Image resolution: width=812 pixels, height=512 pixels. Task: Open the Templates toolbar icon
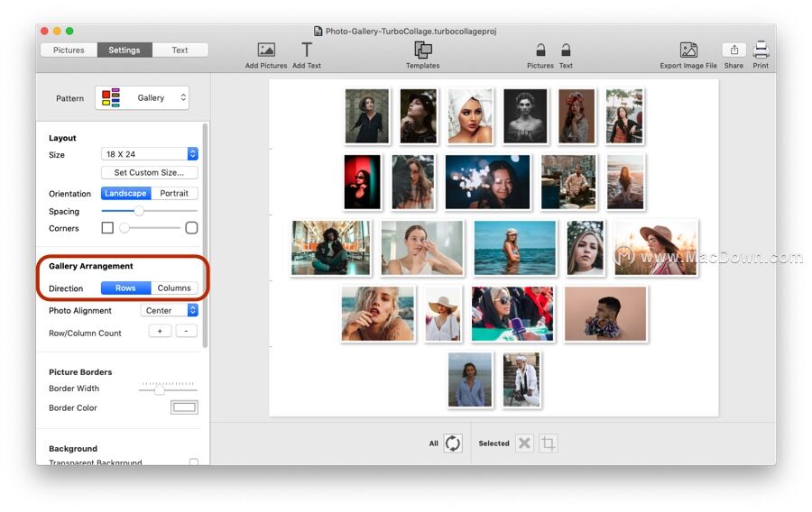[422, 50]
